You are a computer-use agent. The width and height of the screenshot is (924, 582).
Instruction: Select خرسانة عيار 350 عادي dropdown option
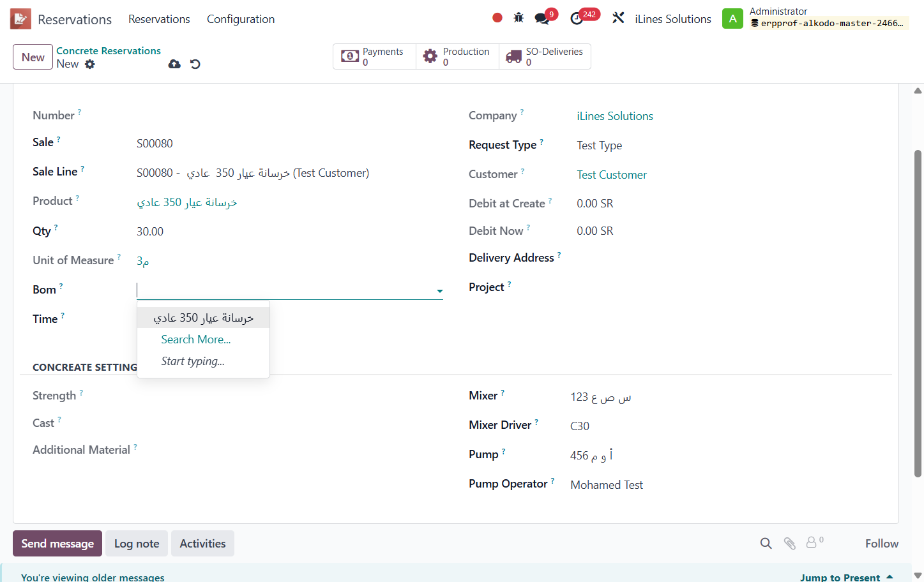pyautogui.click(x=204, y=318)
